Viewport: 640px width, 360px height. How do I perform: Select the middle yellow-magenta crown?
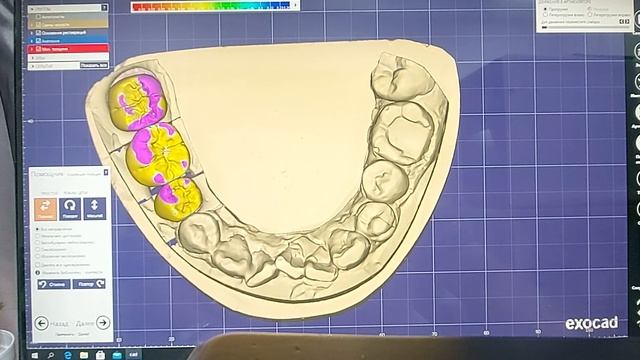[158, 154]
